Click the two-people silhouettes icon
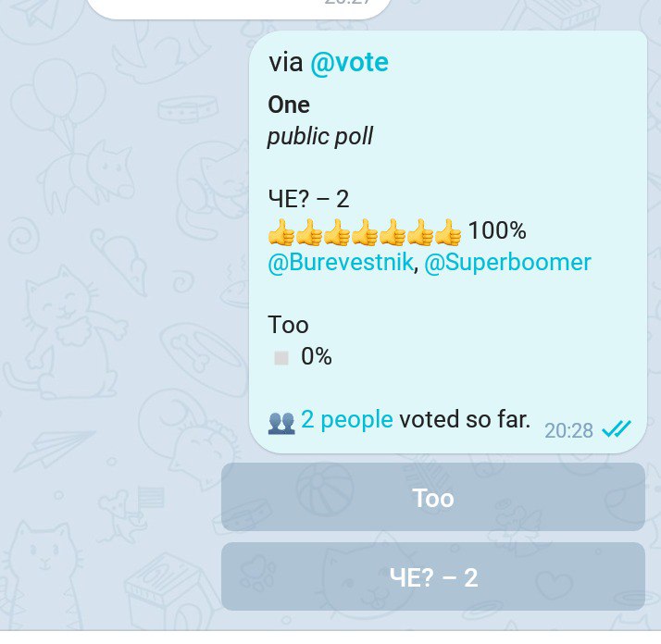 (x=281, y=422)
